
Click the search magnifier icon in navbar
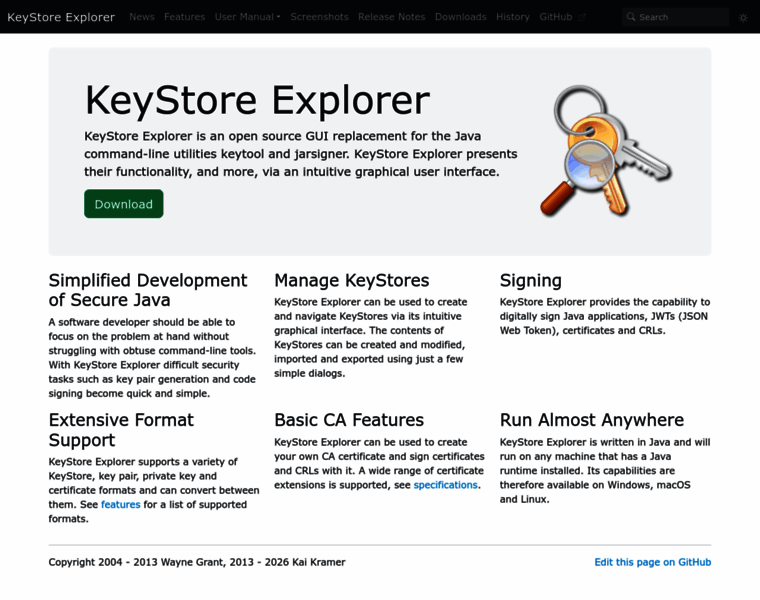coord(631,17)
